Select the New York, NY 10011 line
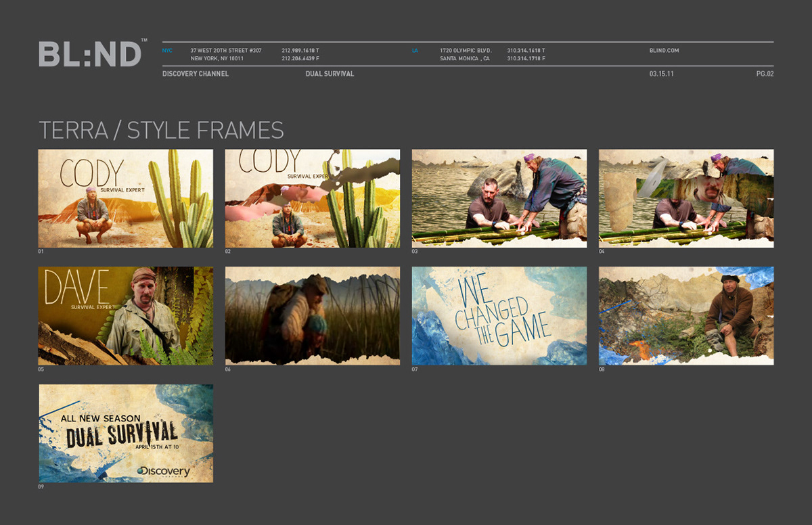The width and height of the screenshot is (812, 525). tap(217, 59)
